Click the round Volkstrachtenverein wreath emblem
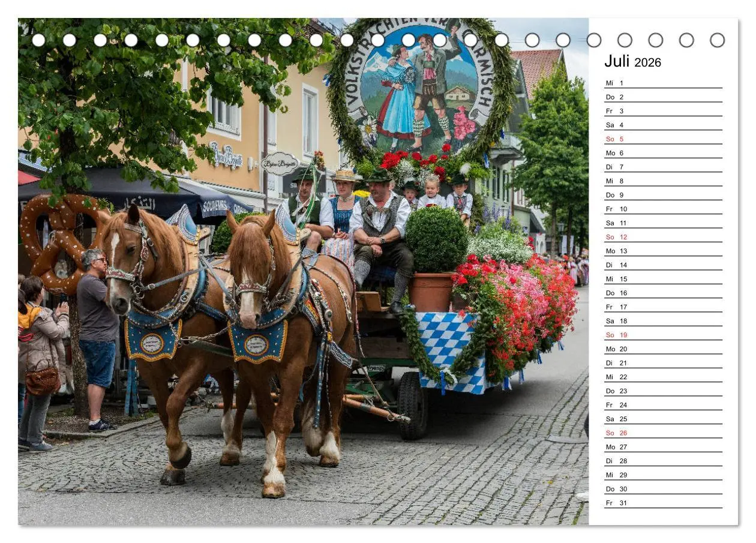This screenshot has width=756, height=543. (x=422, y=90)
